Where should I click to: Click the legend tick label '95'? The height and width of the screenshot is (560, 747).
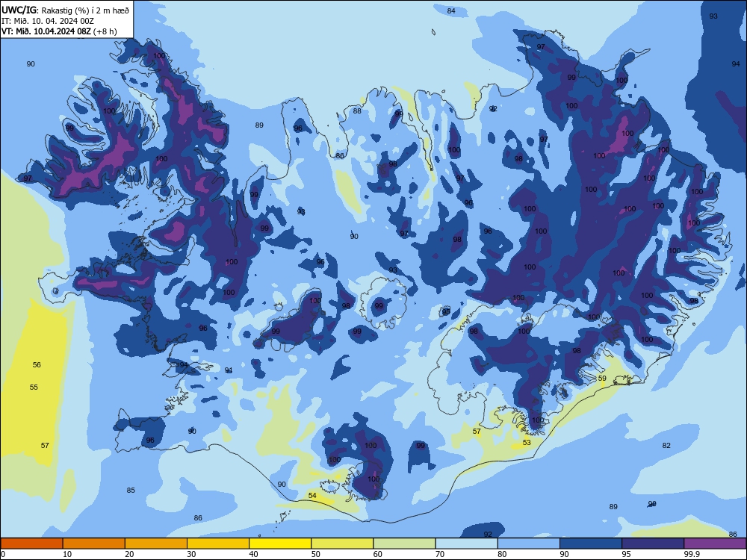coord(627,554)
